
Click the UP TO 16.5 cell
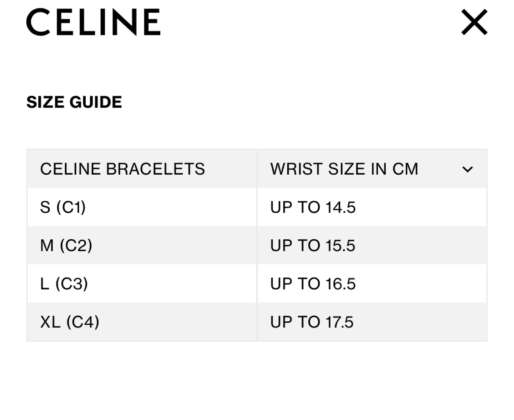(372, 284)
